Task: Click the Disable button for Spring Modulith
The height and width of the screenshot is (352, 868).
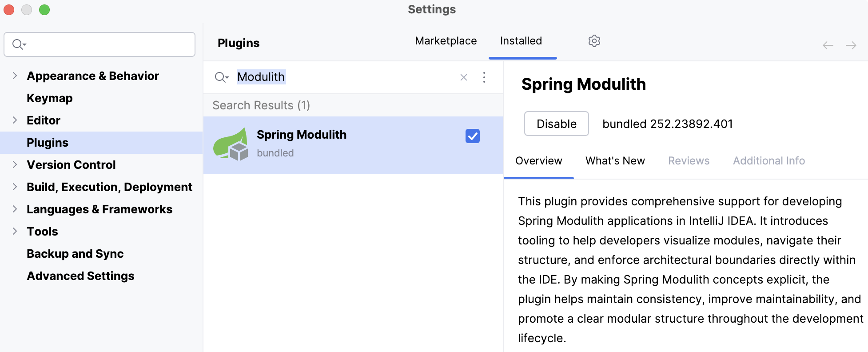Action: (556, 124)
